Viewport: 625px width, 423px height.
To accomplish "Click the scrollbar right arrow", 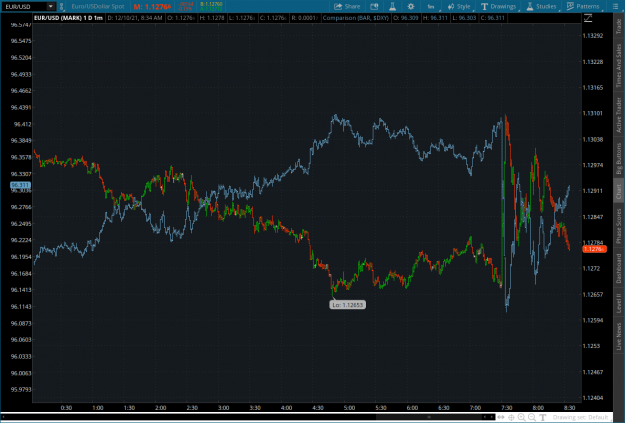I will click(492, 417).
